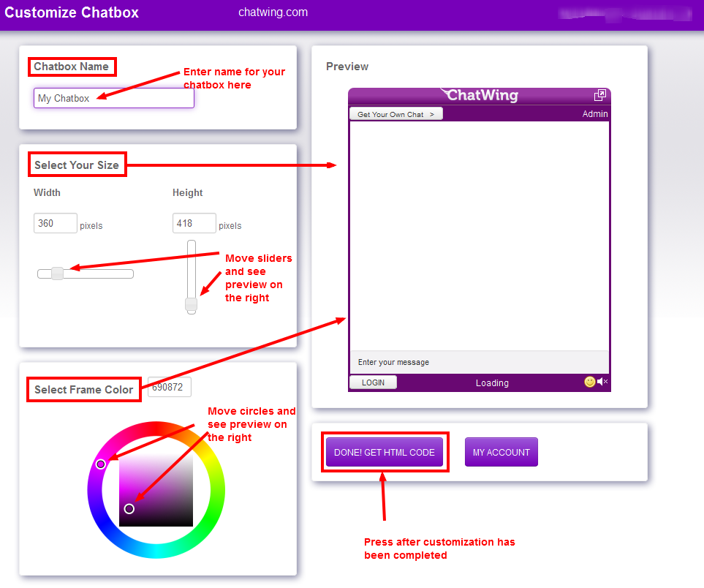This screenshot has height=588, width=704.
Task: Open MY ACCOUNT button
Action: pyautogui.click(x=501, y=453)
